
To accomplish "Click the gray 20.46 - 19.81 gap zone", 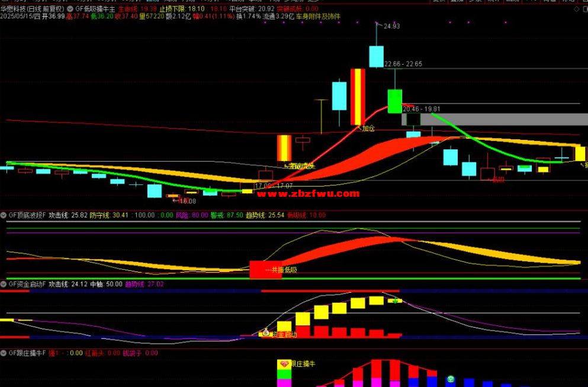I will pos(494,119).
